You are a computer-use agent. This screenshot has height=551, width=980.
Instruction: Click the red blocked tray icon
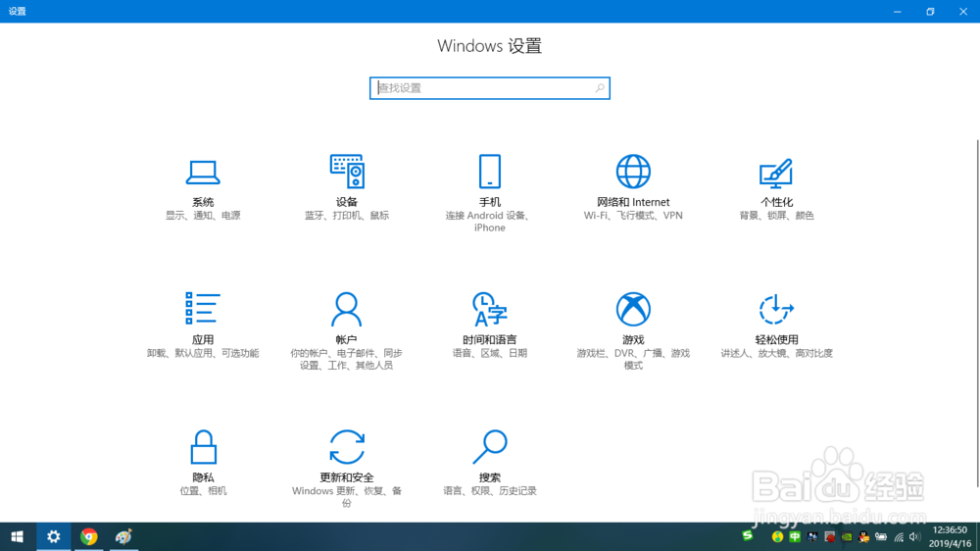(829, 536)
